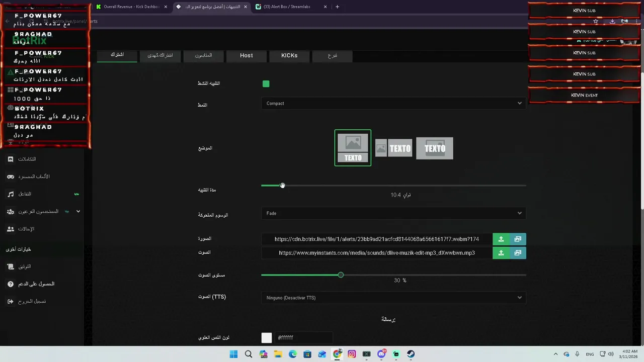Click the alert duration slider track
Viewport: 644px width, 362px height.
[x=393, y=186]
